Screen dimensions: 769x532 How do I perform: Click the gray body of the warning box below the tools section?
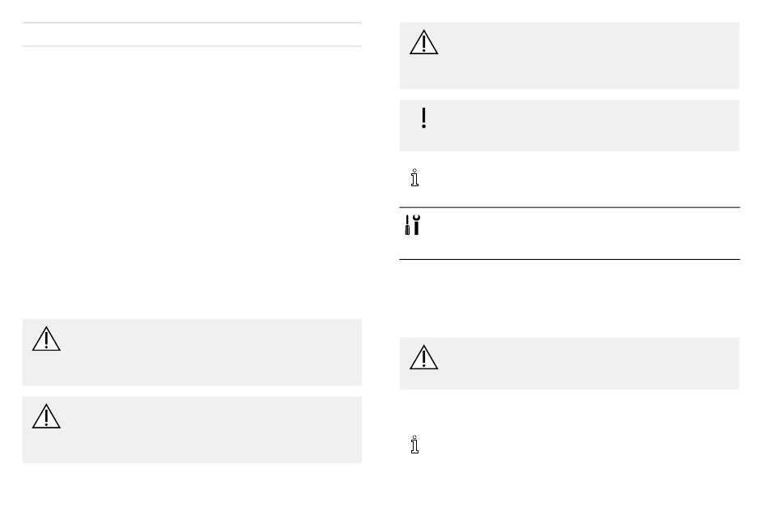(593, 364)
